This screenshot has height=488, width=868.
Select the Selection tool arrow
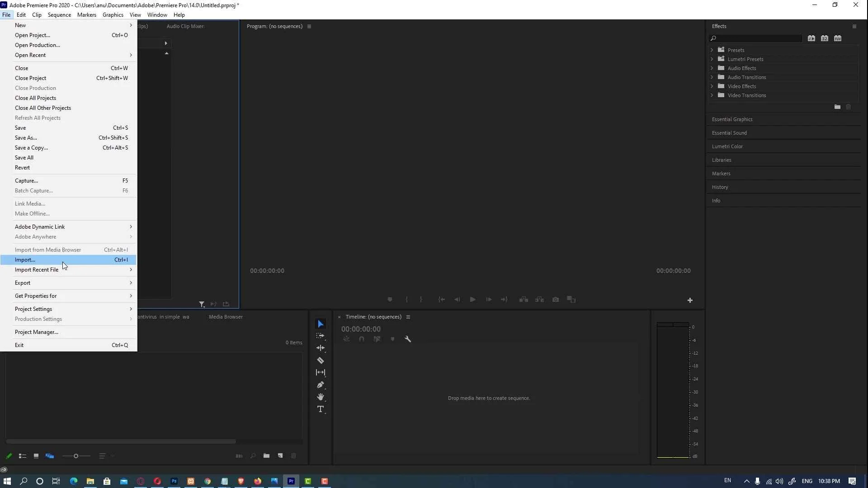tap(321, 324)
